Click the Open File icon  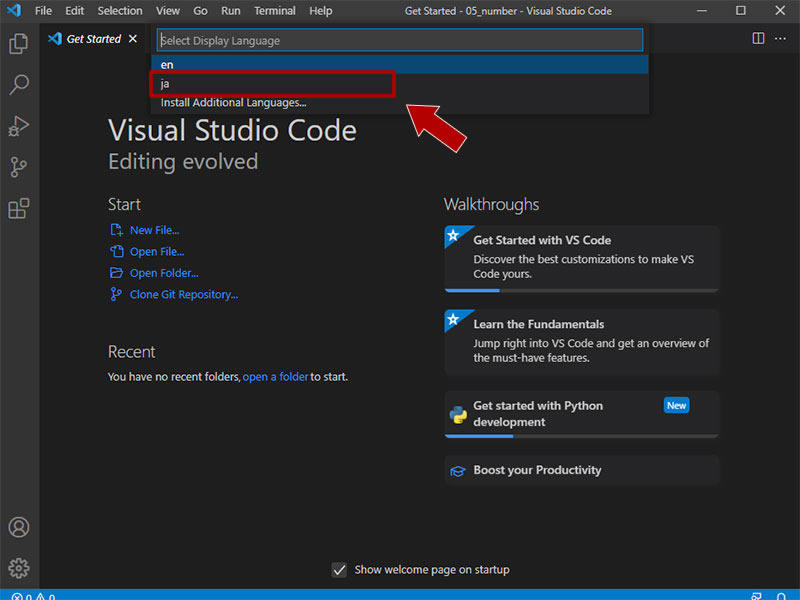coord(116,252)
